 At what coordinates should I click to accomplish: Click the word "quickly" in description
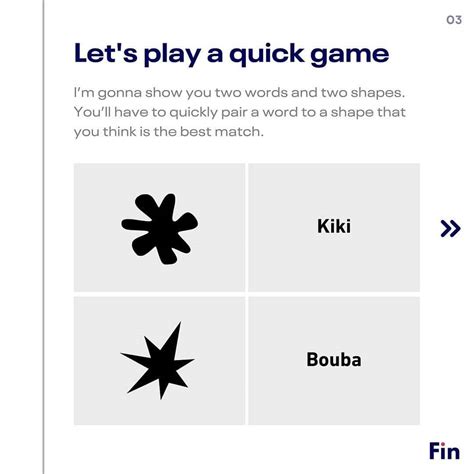tap(193, 113)
